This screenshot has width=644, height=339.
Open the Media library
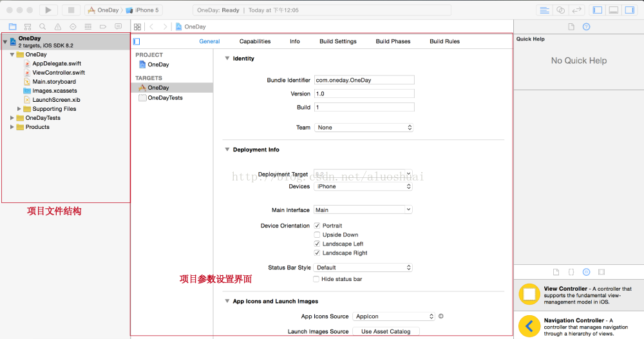pos(601,272)
